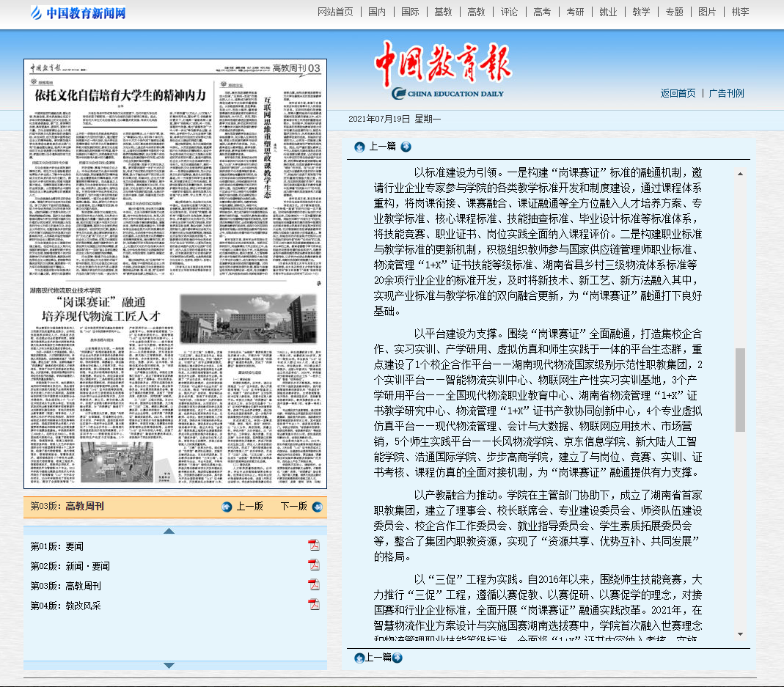Image resolution: width=784 pixels, height=687 pixels.
Task: Click arrow icon right of top 上一篇
Action: [406, 147]
